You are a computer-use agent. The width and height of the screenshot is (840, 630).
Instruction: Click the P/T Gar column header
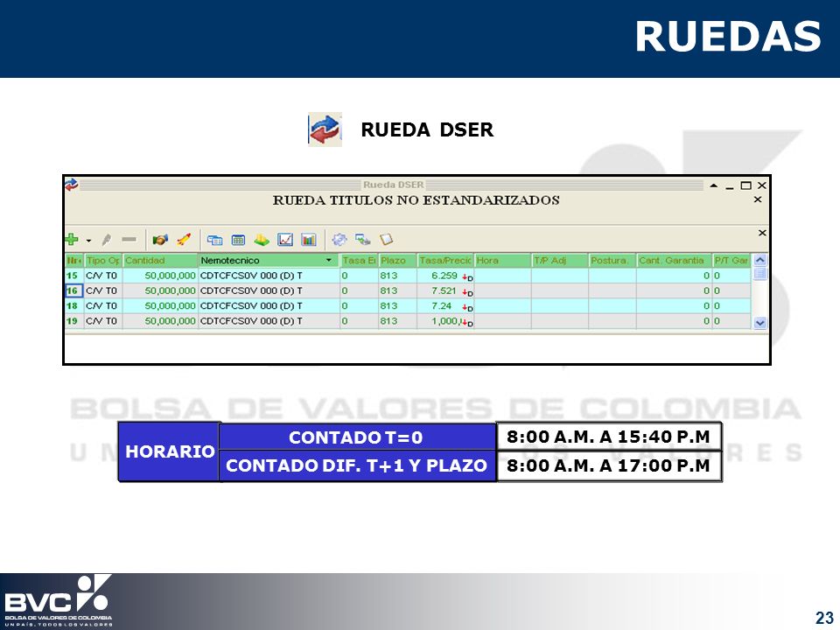click(x=731, y=261)
